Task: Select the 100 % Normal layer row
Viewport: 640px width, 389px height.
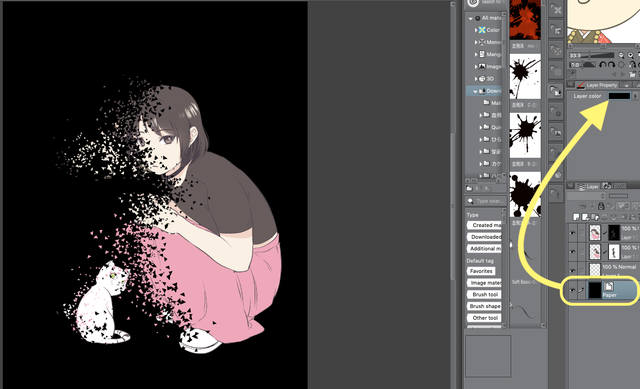Action: 603,270
